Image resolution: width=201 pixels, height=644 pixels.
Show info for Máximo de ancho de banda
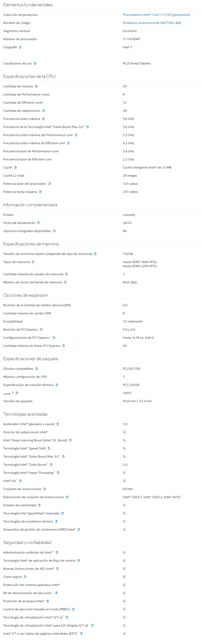pyautogui.click(x=65, y=283)
